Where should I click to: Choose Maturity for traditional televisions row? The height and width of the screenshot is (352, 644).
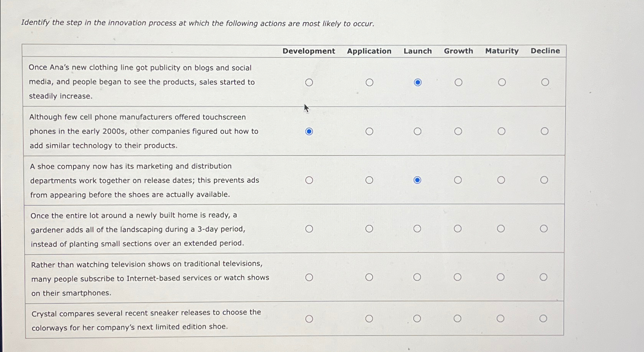[501, 277]
